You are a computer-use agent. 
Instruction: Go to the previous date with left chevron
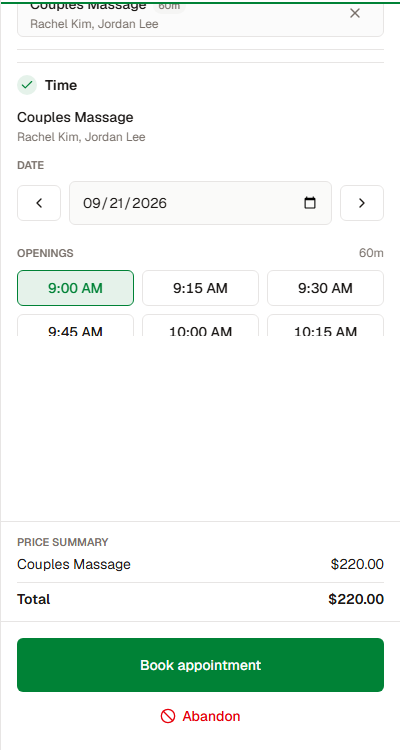(39, 203)
